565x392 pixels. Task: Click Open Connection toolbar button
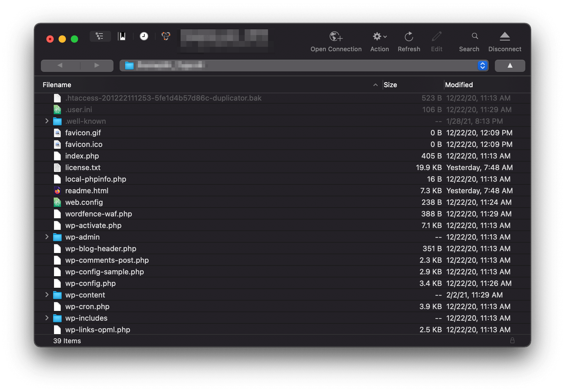[x=336, y=42]
